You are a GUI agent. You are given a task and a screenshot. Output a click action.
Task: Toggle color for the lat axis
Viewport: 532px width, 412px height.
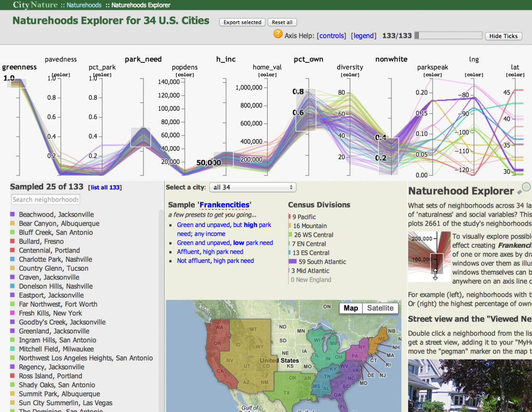pos(515,75)
